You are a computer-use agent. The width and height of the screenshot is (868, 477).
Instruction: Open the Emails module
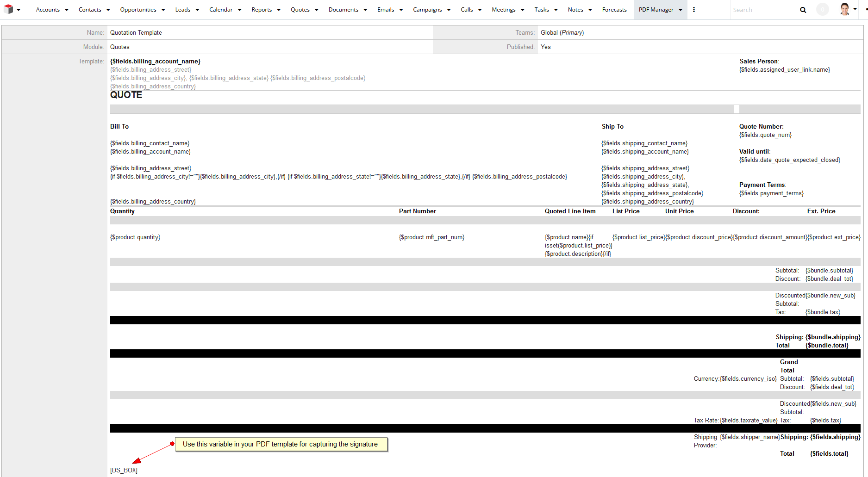coord(386,10)
